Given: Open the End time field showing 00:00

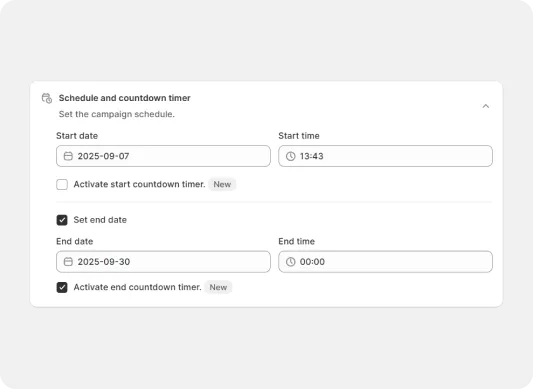Looking at the screenshot, I should [385, 261].
